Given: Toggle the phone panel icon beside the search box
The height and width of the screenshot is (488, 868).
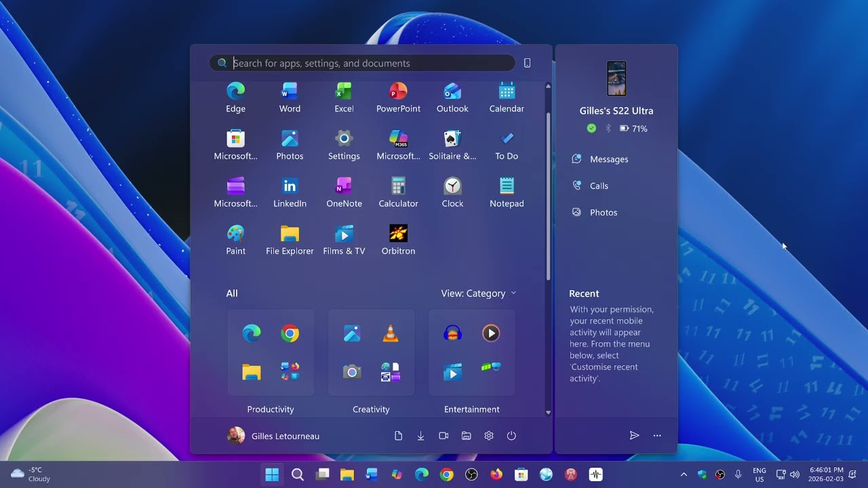Looking at the screenshot, I should [527, 63].
